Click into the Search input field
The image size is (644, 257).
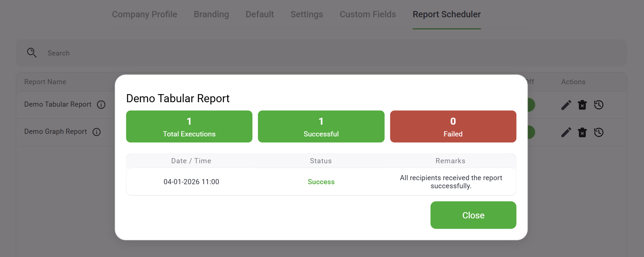220,53
